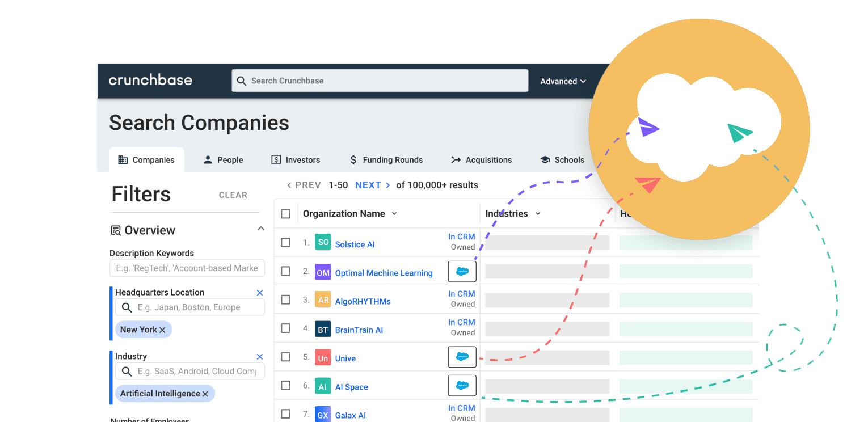
Task: Open the Unive company link
Action: pyautogui.click(x=345, y=358)
